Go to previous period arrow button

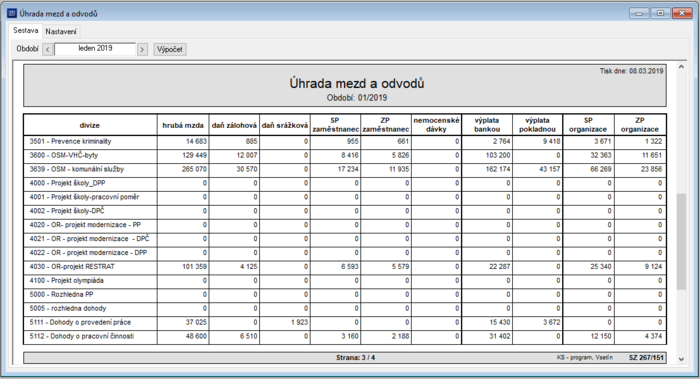pos(48,50)
